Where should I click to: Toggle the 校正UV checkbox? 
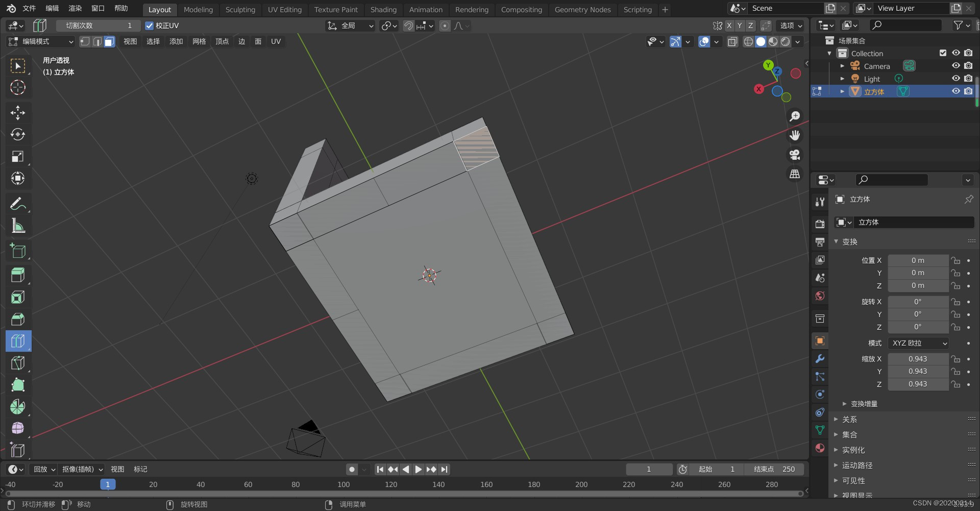click(149, 26)
